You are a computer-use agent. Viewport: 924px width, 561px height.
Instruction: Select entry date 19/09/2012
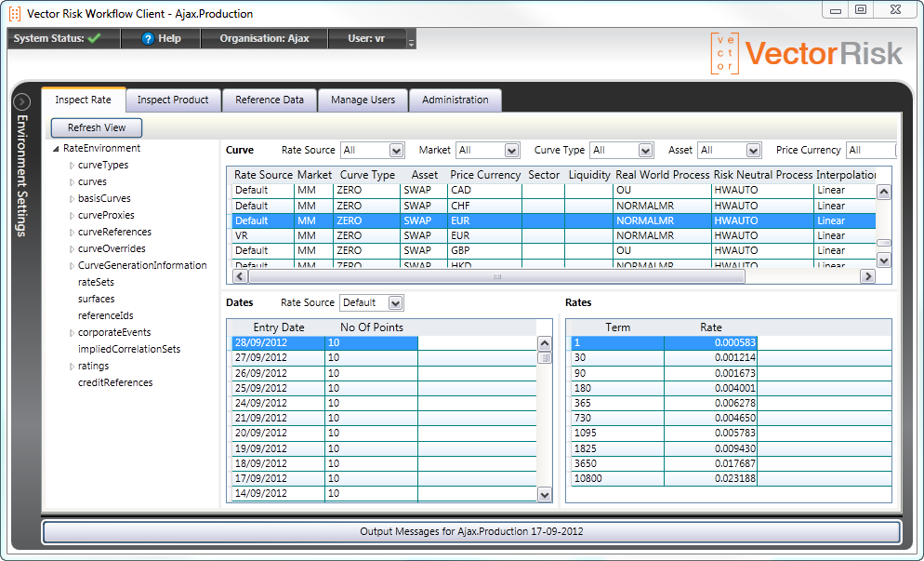pyautogui.click(x=384, y=448)
